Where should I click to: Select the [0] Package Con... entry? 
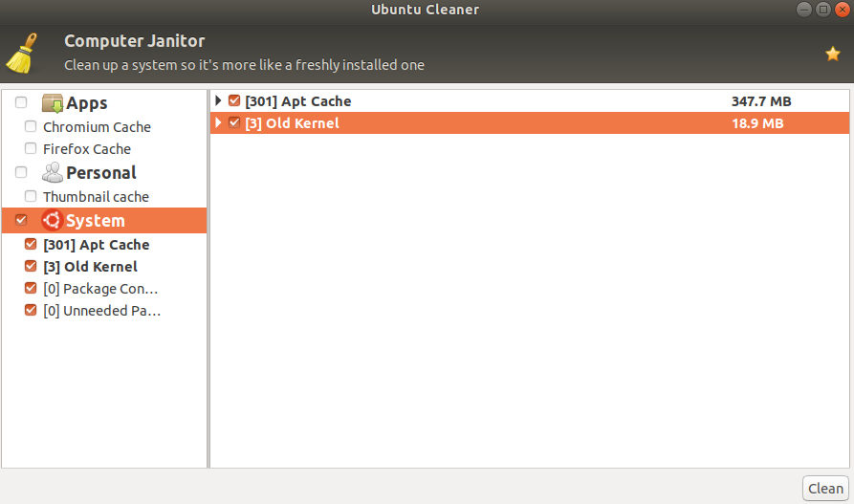[x=100, y=289]
